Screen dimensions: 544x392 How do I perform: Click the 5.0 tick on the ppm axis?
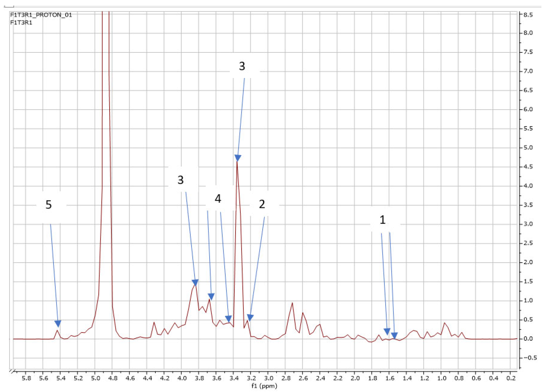click(95, 379)
